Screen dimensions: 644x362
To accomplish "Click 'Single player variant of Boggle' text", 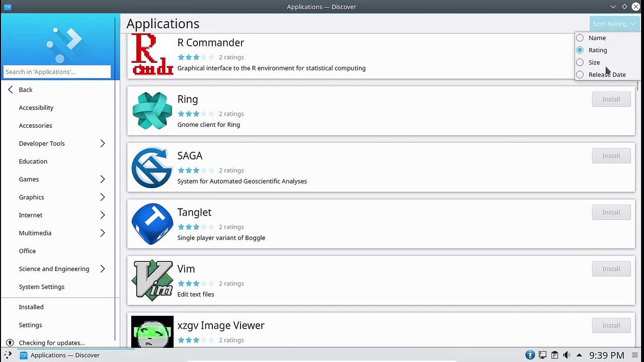I will pos(221,238).
